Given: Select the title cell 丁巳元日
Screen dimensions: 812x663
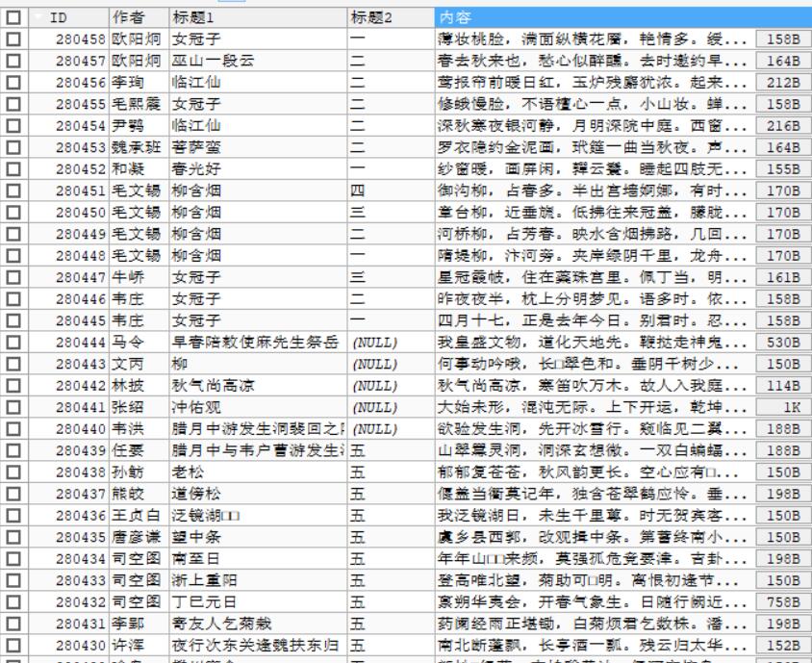Looking at the screenshot, I should click(x=258, y=602).
